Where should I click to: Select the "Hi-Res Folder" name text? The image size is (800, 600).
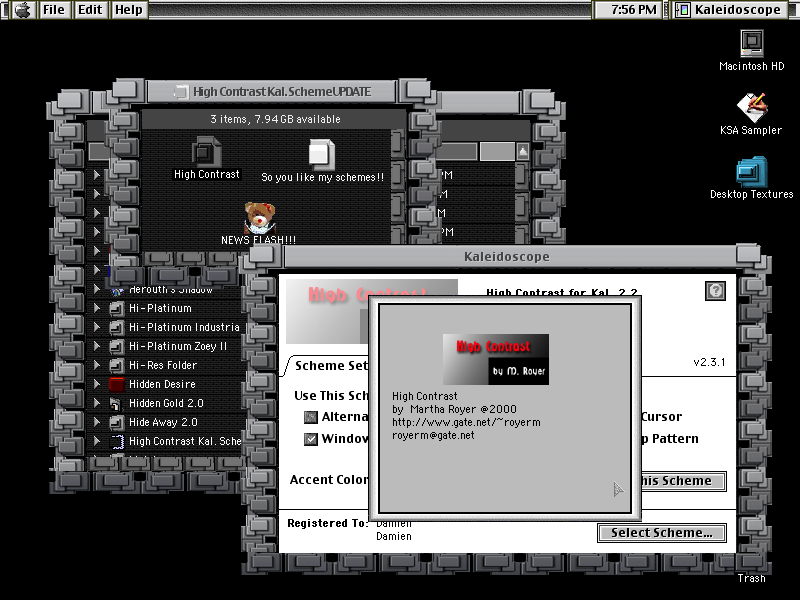[x=163, y=365]
